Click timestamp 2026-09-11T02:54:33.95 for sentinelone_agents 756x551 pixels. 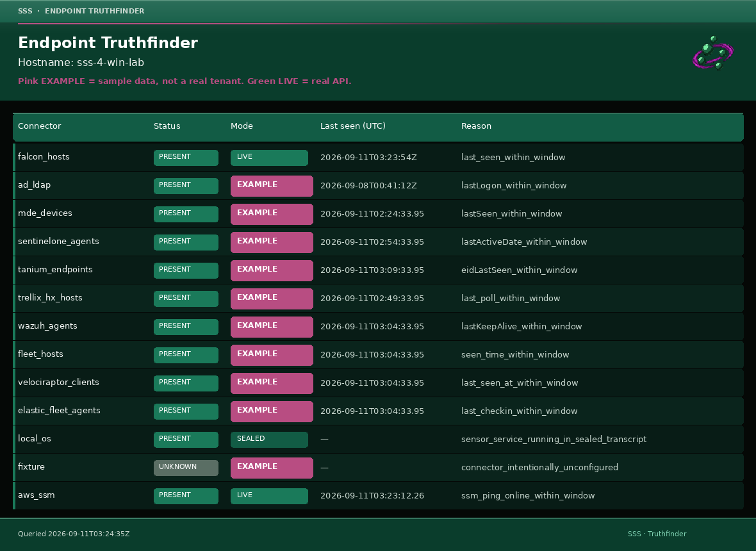tap(372, 242)
